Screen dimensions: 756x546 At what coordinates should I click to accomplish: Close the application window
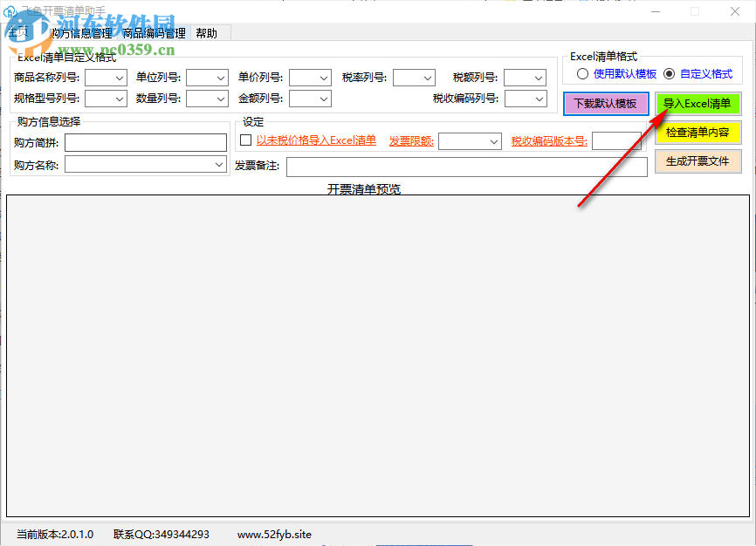(x=735, y=11)
